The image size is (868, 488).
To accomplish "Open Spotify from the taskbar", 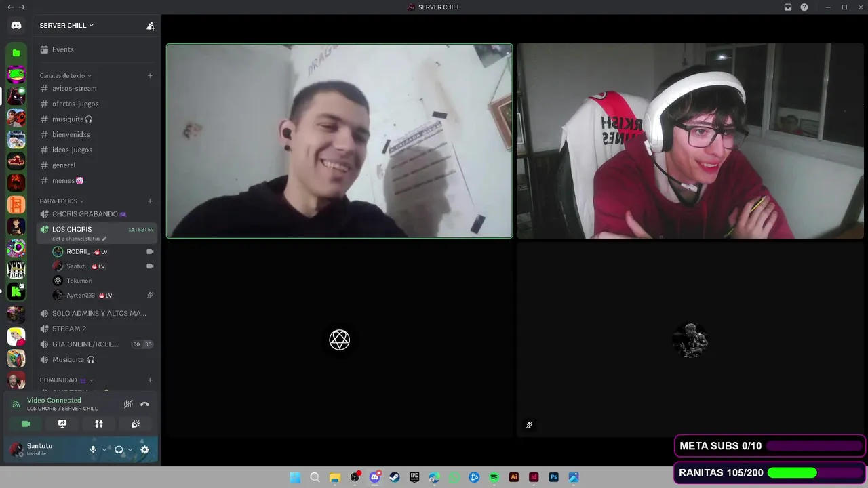I will pyautogui.click(x=494, y=477).
